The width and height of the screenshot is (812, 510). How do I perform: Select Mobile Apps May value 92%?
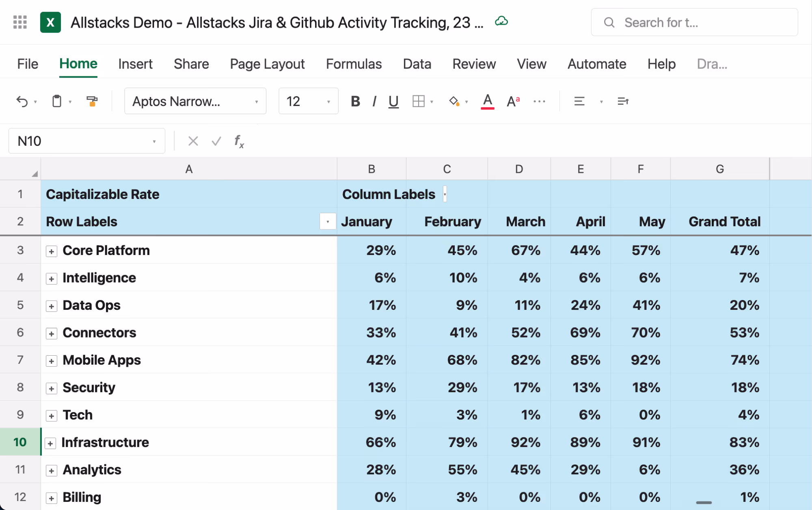point(640,360)
